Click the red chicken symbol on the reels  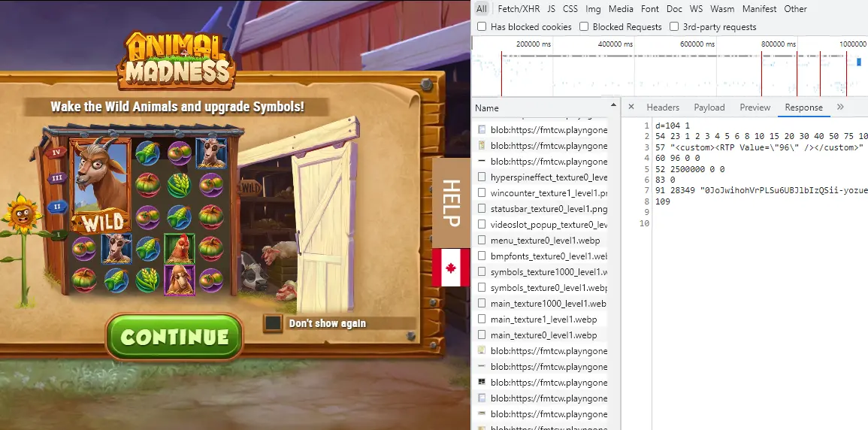click(x=180, y=249)
